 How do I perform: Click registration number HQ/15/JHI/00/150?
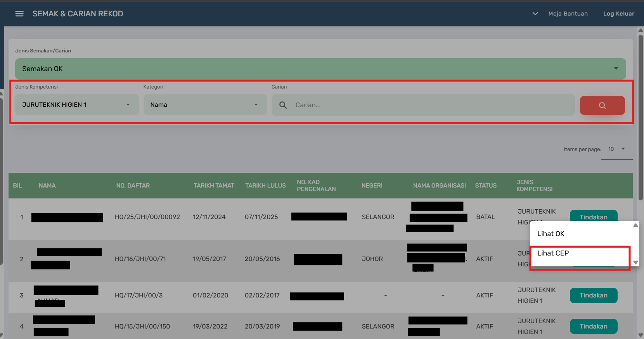tap(142, 327)
